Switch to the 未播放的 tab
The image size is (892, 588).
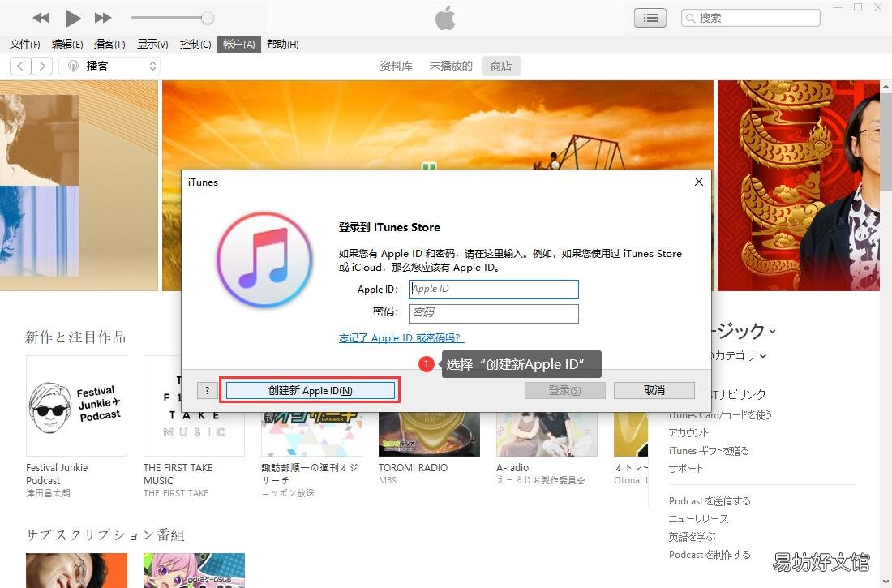click(451, 66)
